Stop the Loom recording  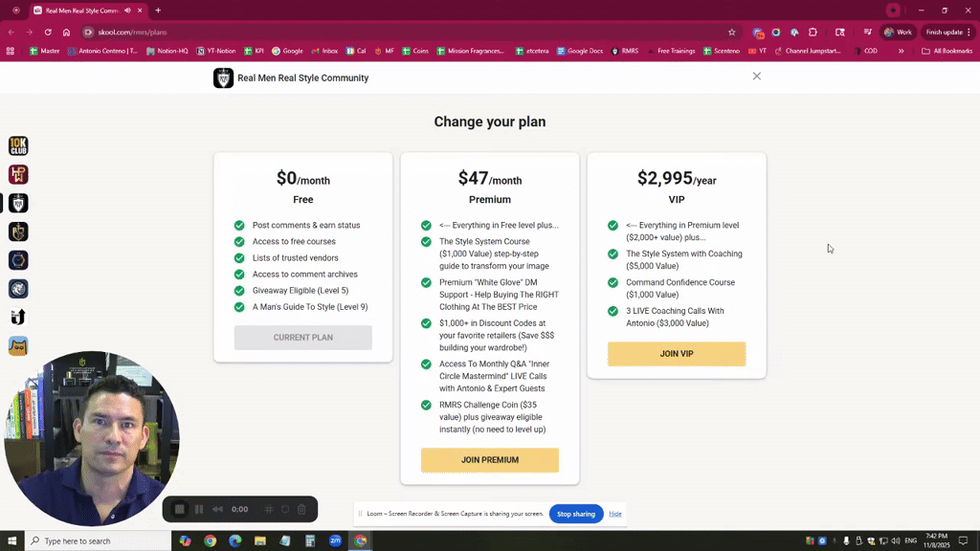[179, 509]
